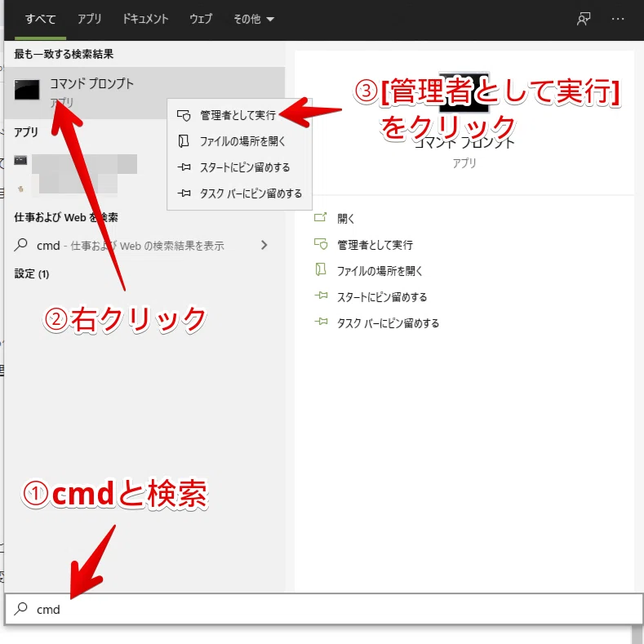
Task: Expand the cmd web result chevron arrow
Action: click(264, 246)
